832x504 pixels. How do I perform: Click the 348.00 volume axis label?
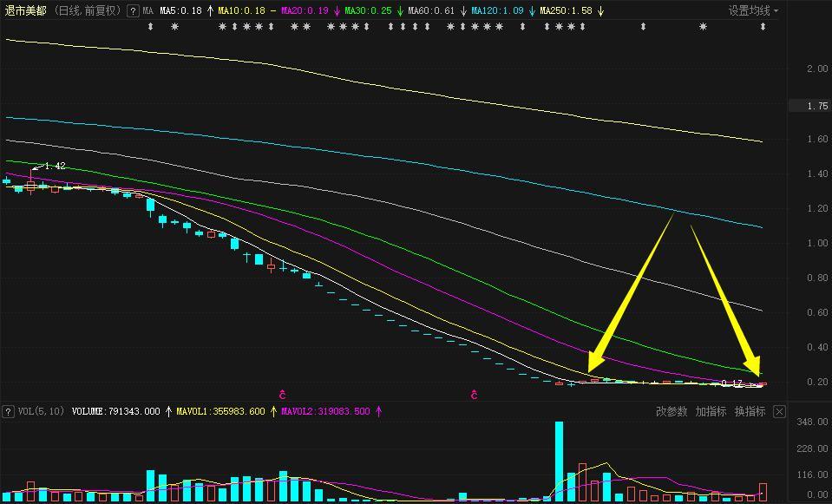812,422
